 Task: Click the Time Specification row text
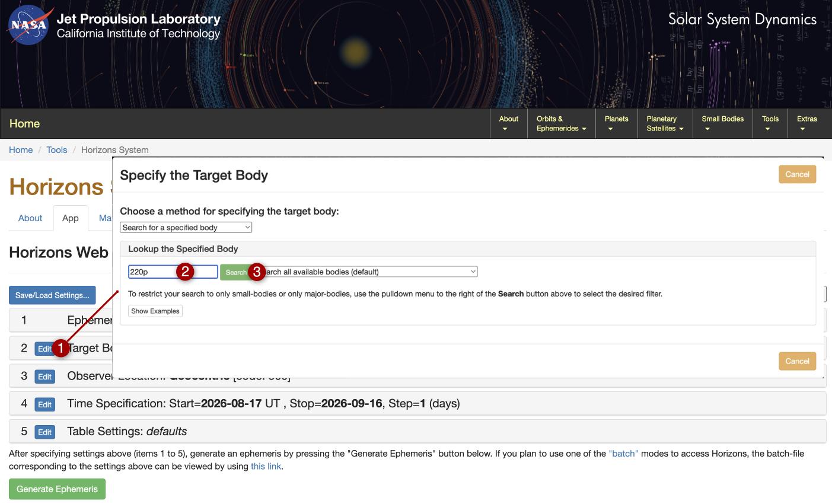pos(263,404)
